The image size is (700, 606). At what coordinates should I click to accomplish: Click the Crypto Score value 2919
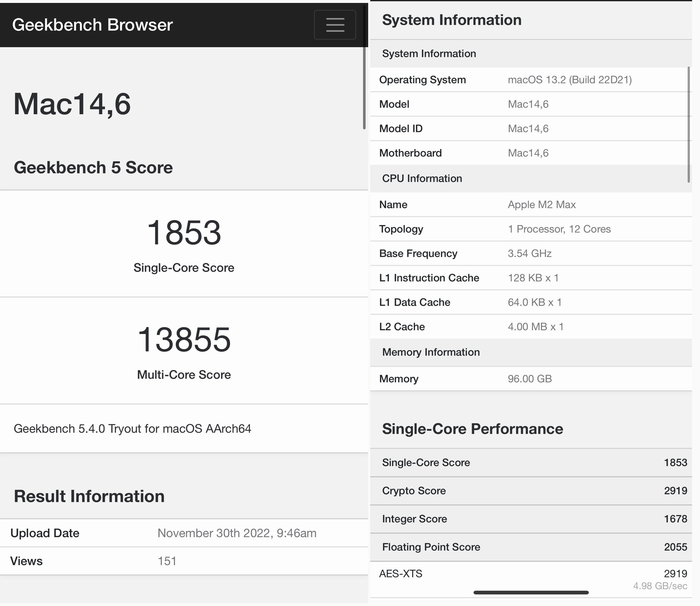675,491
